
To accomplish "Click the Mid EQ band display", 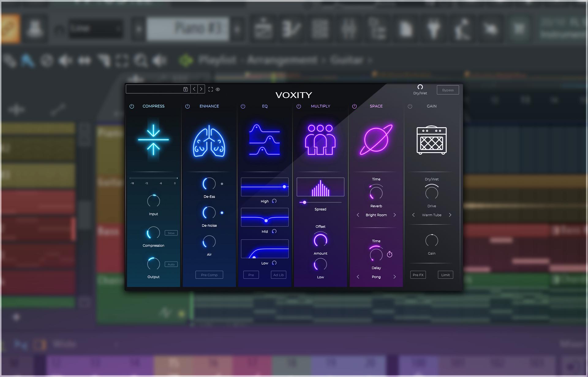I will point(265,217).
